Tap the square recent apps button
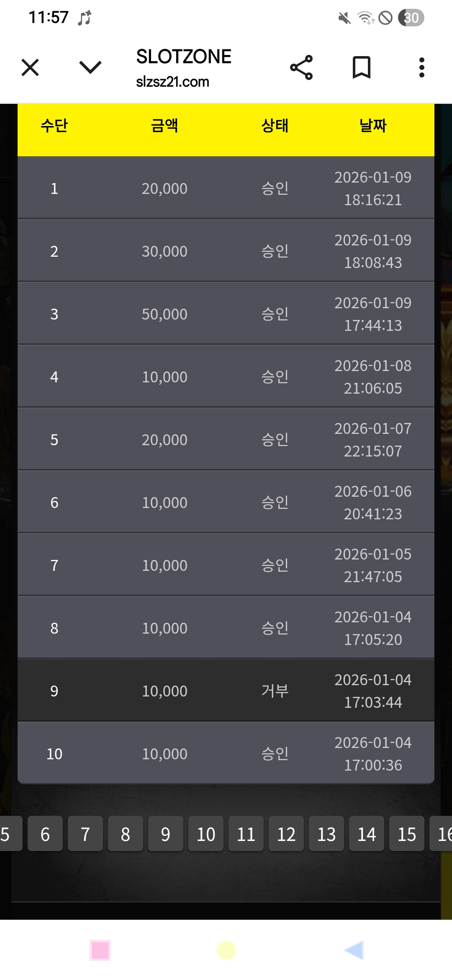 coord(100,950)
